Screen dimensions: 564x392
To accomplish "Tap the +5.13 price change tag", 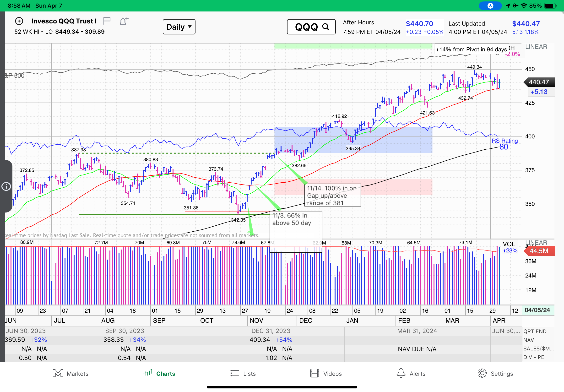I will (x=539, y=92).
